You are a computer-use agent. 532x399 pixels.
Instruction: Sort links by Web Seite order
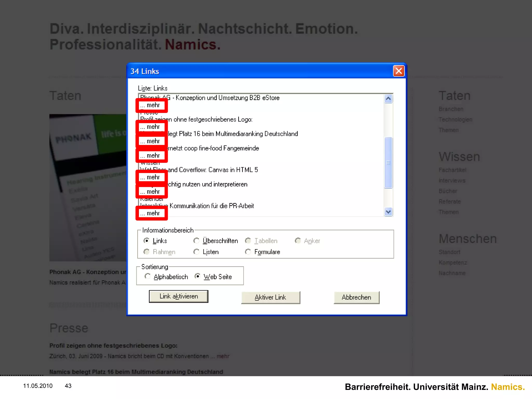tap(213, 277)
